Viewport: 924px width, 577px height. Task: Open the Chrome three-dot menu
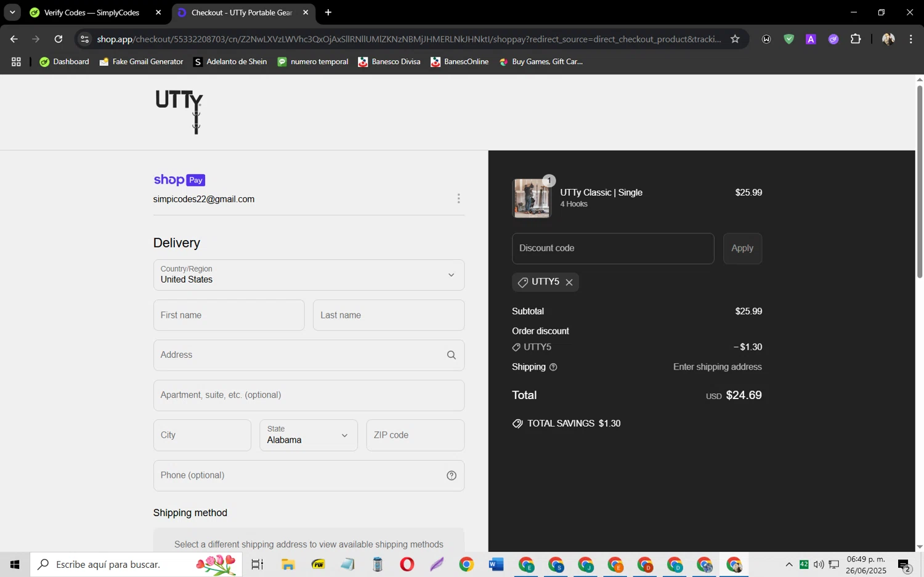pos(910,39)
